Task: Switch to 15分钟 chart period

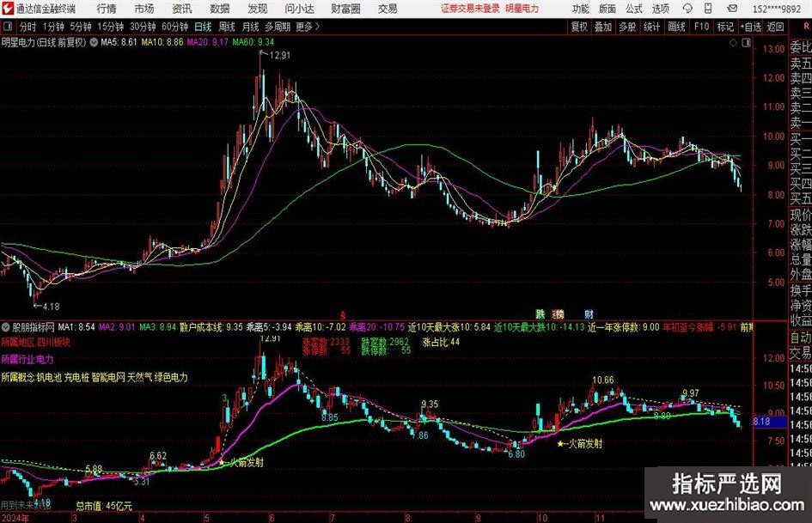Action: 110,27
